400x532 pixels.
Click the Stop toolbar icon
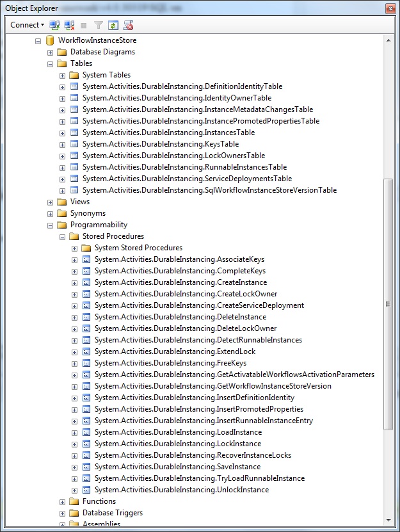pyautogui.click(x=84, y=26)
